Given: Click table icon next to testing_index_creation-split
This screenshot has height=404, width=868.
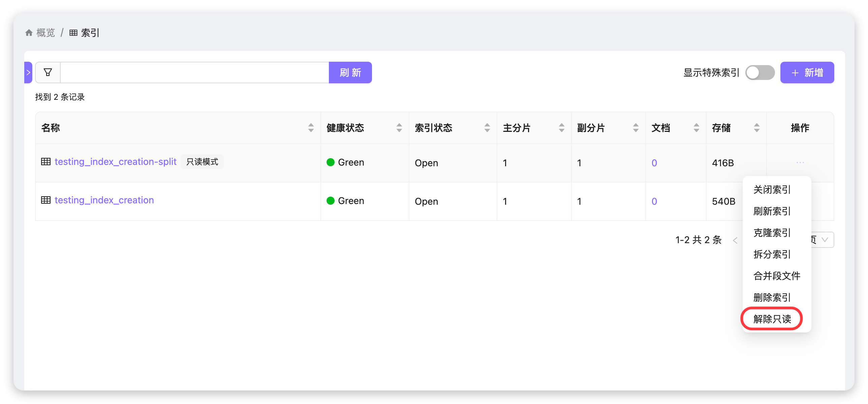Looking at the screenshot, I should tap(46, 162).
